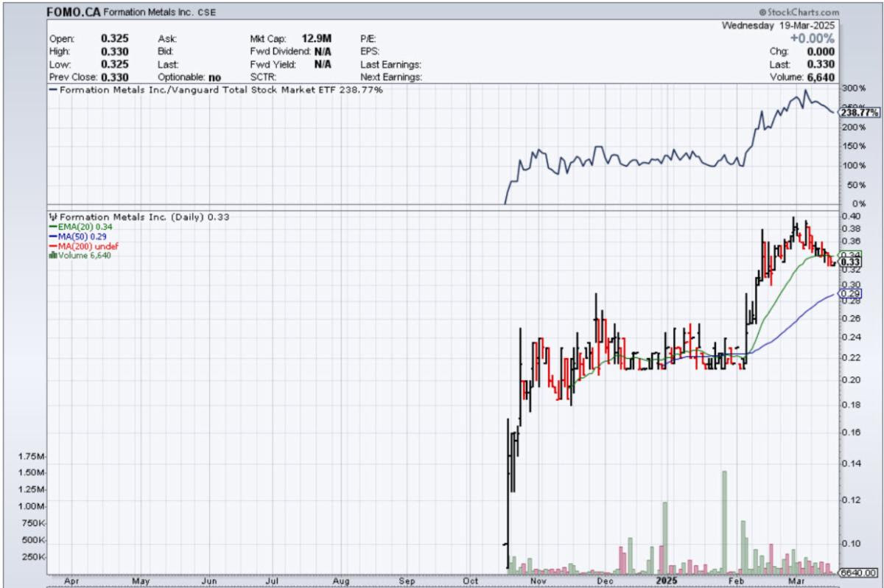Click the 'Optionable: no' entry
The image size is (884, 588).
pos(189,77)
